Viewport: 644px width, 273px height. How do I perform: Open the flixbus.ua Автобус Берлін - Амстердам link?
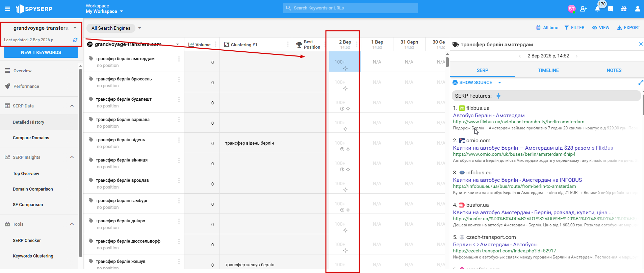(x=489, y=116)
